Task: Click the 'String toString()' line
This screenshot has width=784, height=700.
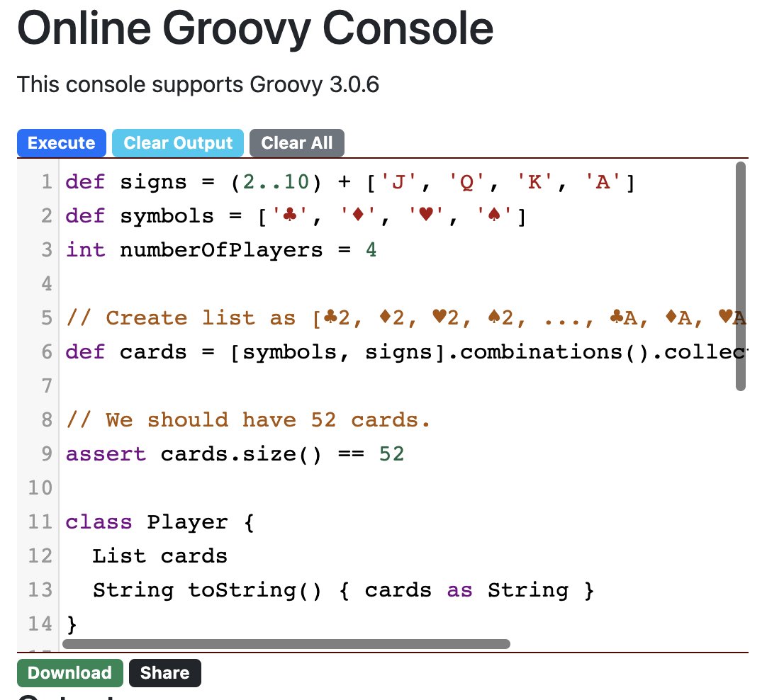Action: pos(343,589)
